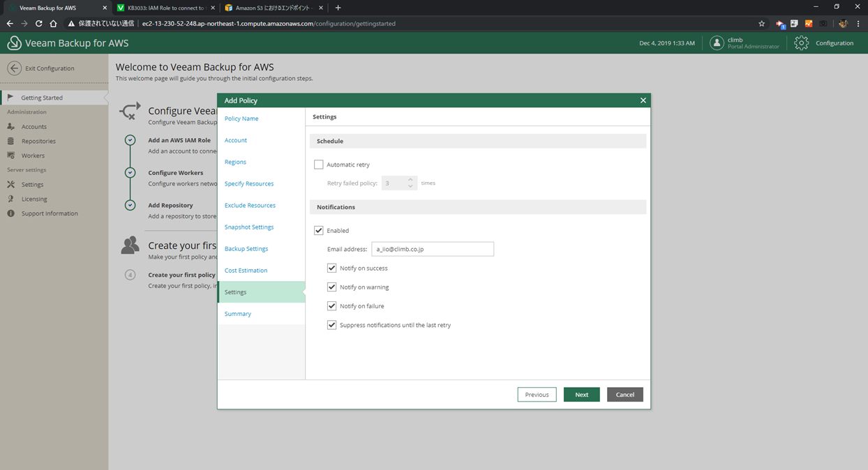Viewport: 868px width, 470px height.
Task: Click the Workers sidebar icon
Action: coord(10,156)
